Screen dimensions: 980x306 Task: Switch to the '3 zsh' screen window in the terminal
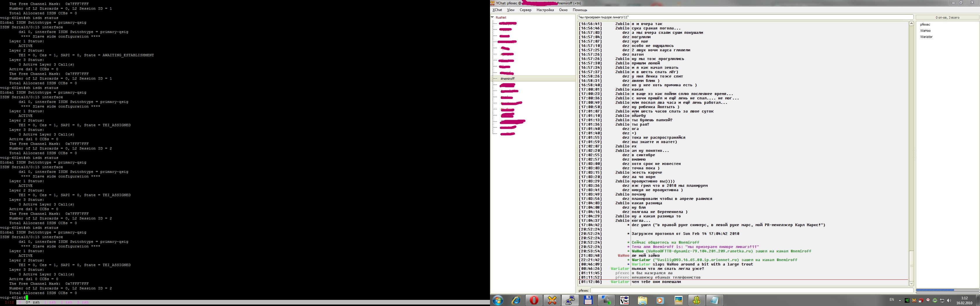pyautogui.click(x=83, y=302)
